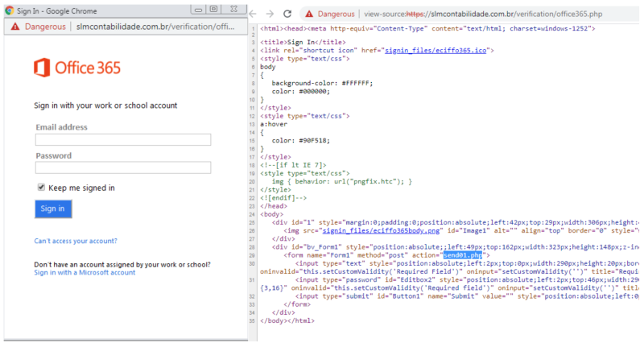This screenshot has height=347, width=644.
Task: Click the blue Sign in button
Action: click(x=53, y=209)
